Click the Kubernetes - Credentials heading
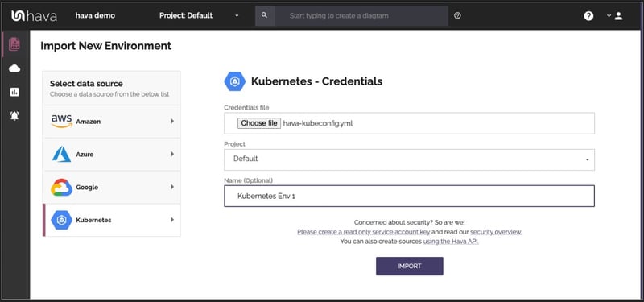The width and height of the screenshot is (644, 302). click(x=316, y=81)
